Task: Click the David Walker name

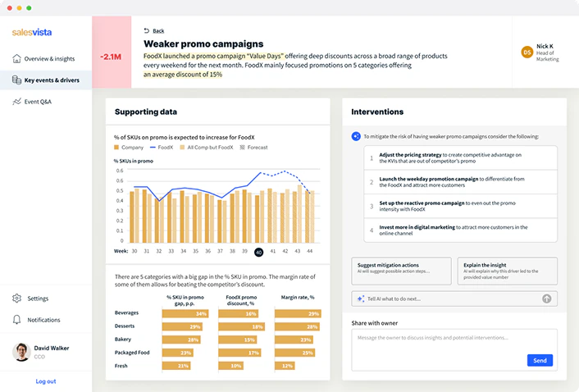Action: pyautogui.click(x=52, y=348)
